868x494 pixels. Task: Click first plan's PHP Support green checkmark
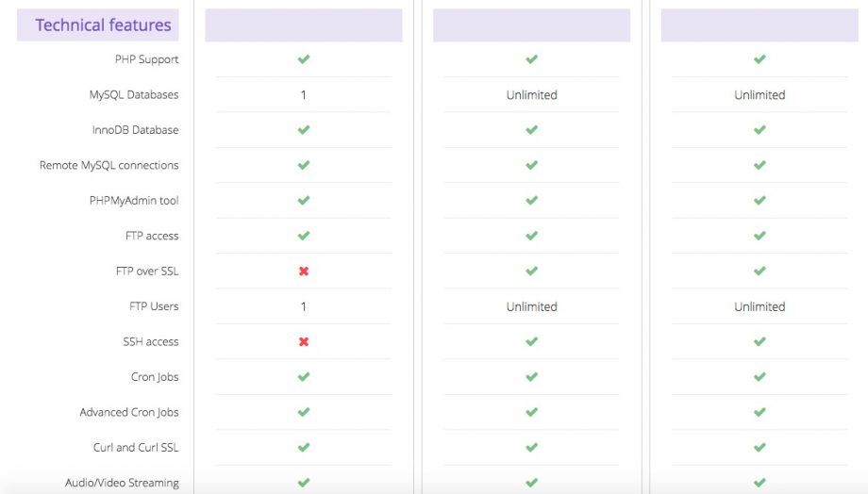pos(304,59)
